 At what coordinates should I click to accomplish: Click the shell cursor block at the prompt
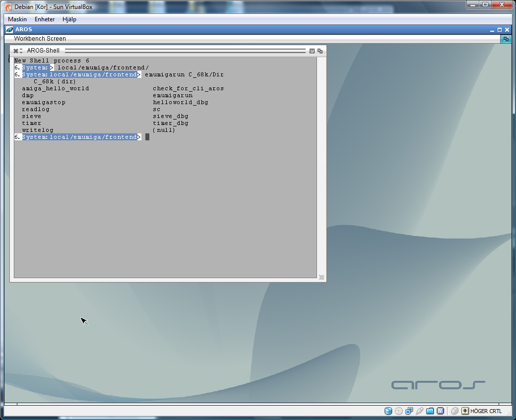pyautogui.click(x=147, y=137)
